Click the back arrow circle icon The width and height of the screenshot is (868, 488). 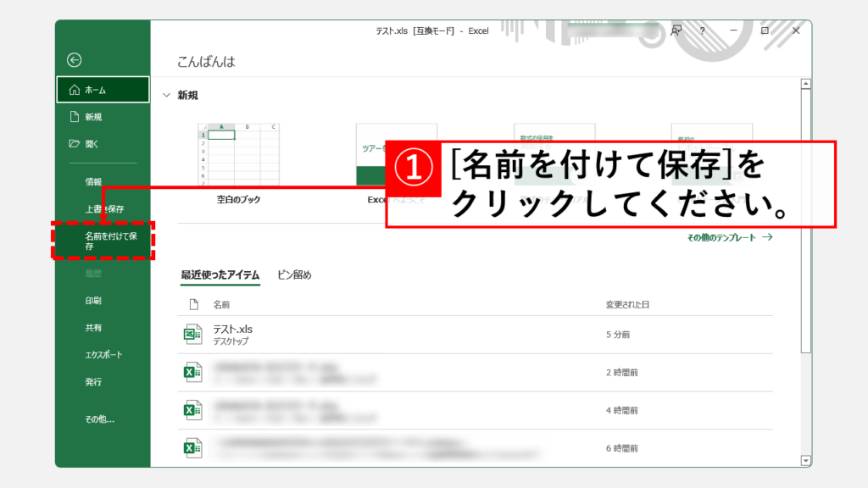click(75, 59)
